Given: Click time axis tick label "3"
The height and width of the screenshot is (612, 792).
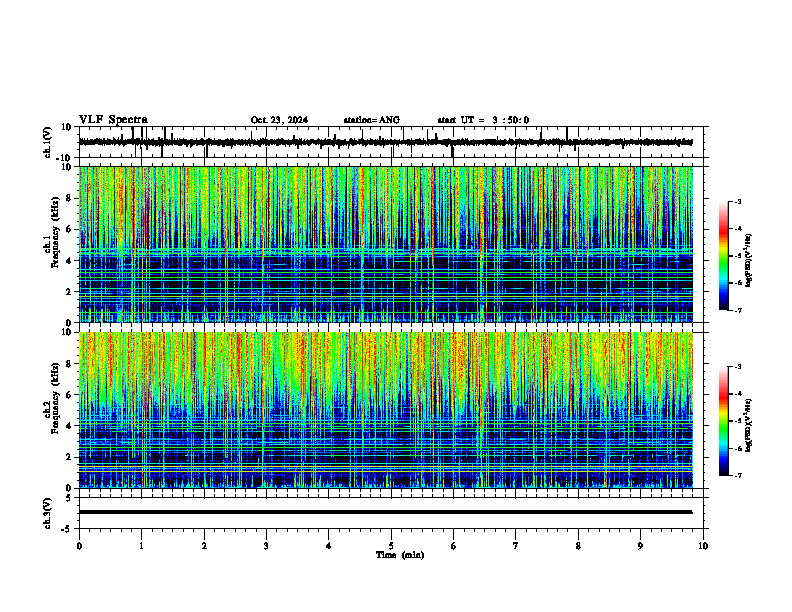Looking at the screenshot, I should 266,546.
